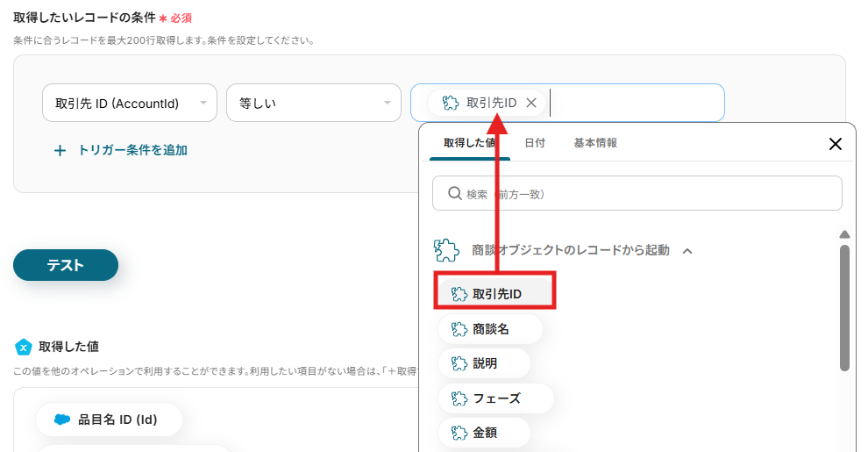Image resolution: width=868 pixels, height=452 pixels.
Task: Collapse the 商談オブジェクトのレコードから起動 section
Action: coord(687,251)
